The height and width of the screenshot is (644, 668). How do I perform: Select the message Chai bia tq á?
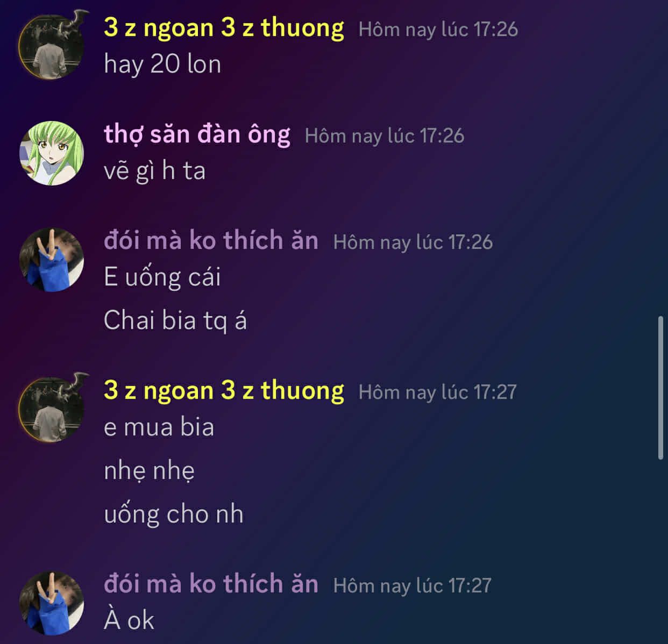tap(175, 320)
